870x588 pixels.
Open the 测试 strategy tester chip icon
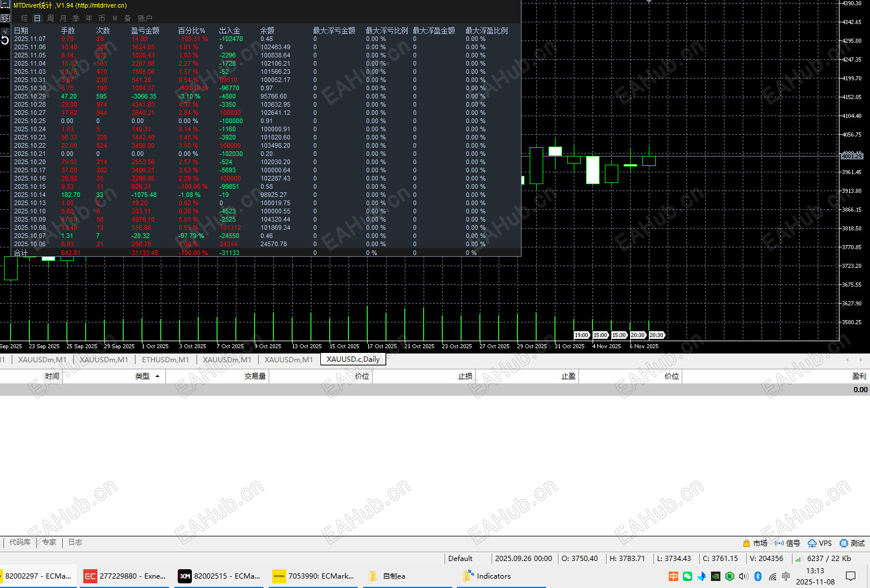[844, 543]
